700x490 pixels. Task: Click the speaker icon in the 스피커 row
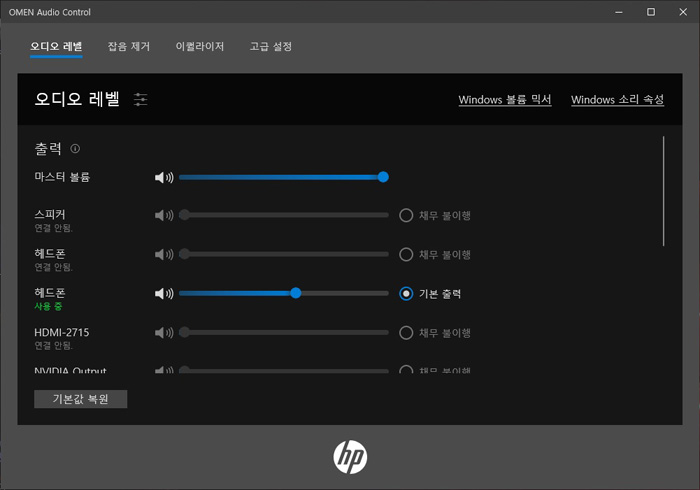tap(164, 216)
